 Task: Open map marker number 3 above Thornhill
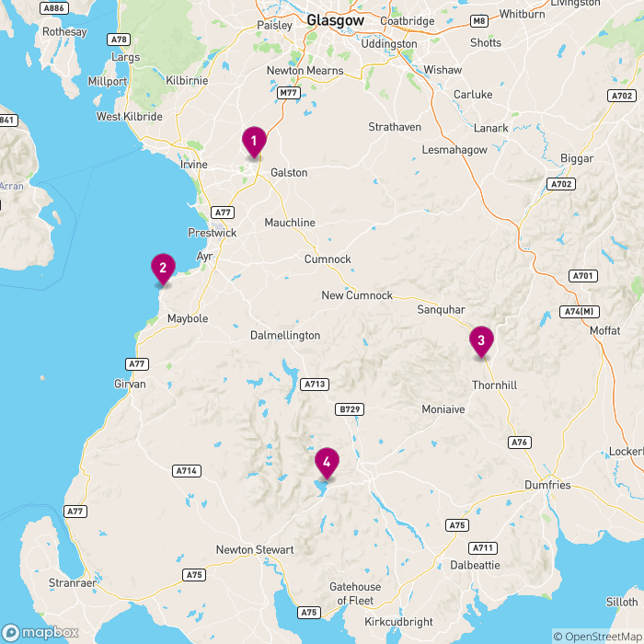coord(481,341)
